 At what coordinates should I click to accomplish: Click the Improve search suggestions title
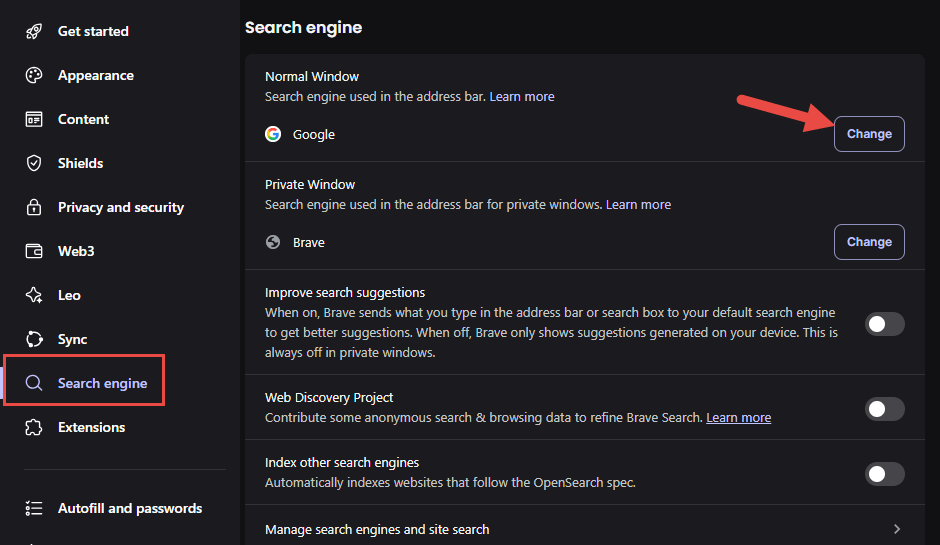[x=345, y=293]
